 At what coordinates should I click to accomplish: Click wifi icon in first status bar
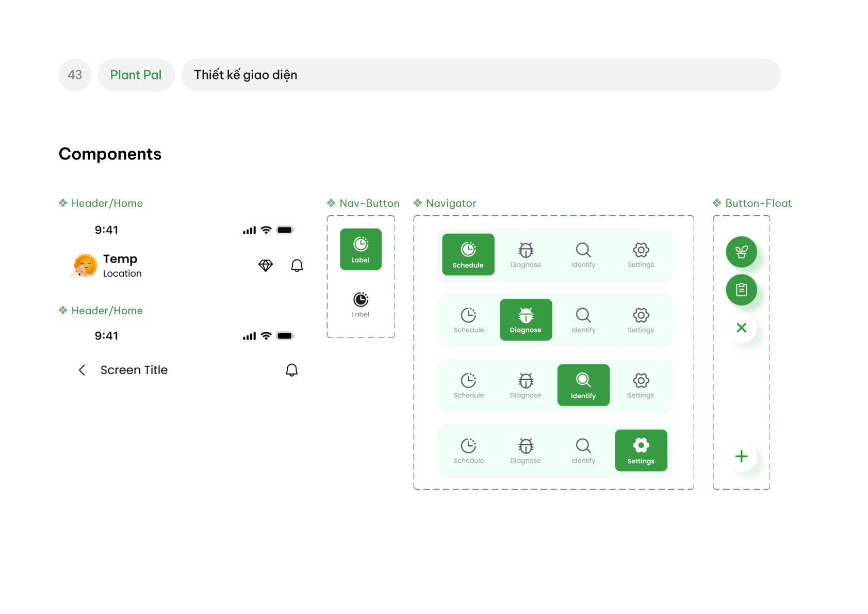[x=266, y=230]
